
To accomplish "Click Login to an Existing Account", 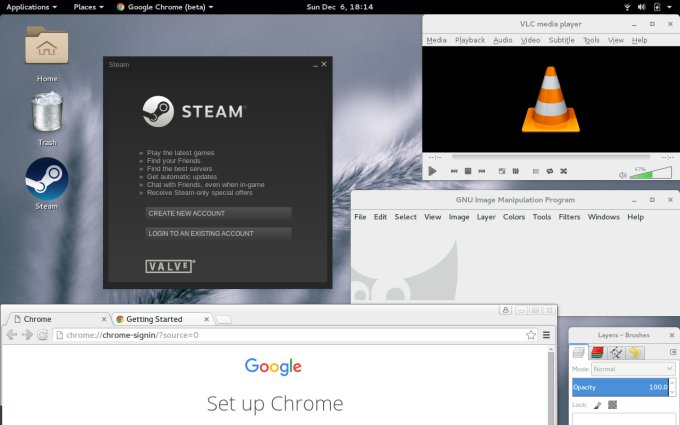I will point(218,233).
